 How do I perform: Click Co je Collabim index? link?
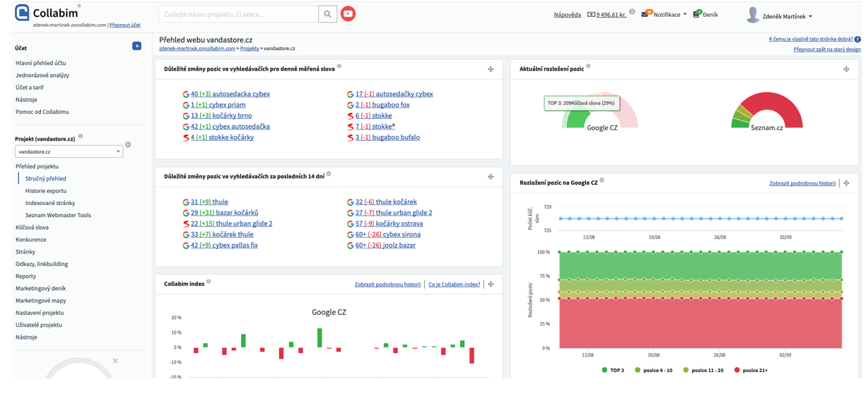454,284
